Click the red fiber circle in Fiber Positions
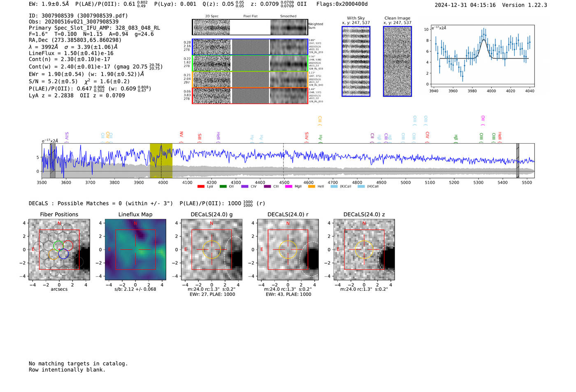This screenshot has width=576, height=392. 68,246
